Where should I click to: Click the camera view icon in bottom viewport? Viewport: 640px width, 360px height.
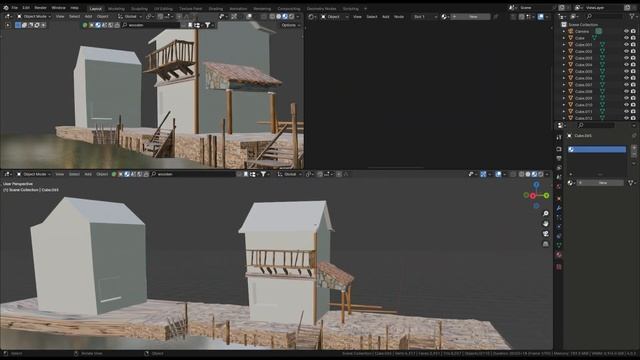click(x=546, y=234)
